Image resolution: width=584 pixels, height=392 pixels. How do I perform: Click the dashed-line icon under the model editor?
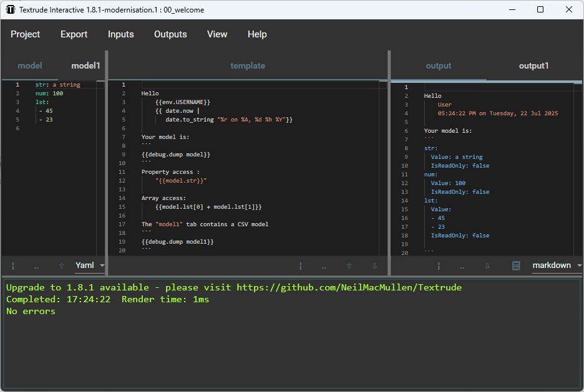tap(13, 266)
